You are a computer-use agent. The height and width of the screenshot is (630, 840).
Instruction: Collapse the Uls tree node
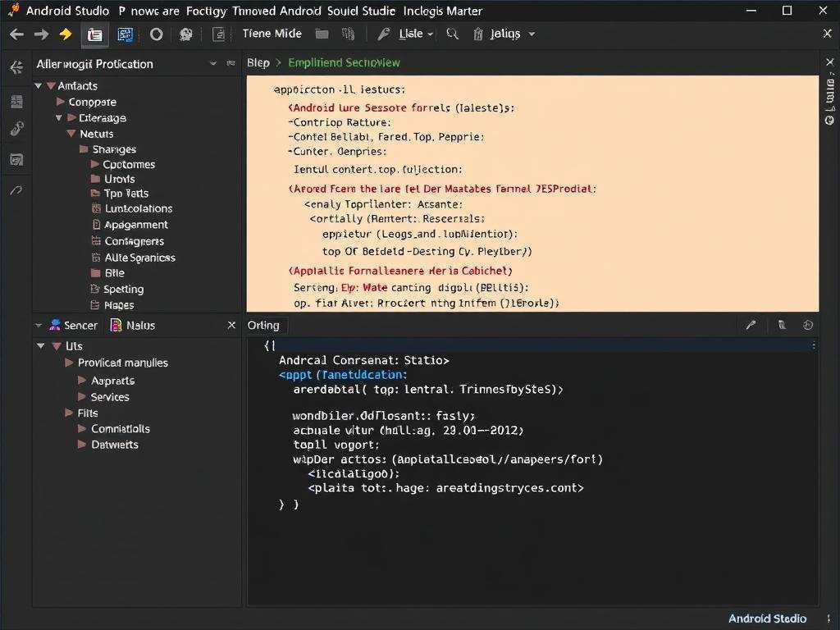click(40, 347)
